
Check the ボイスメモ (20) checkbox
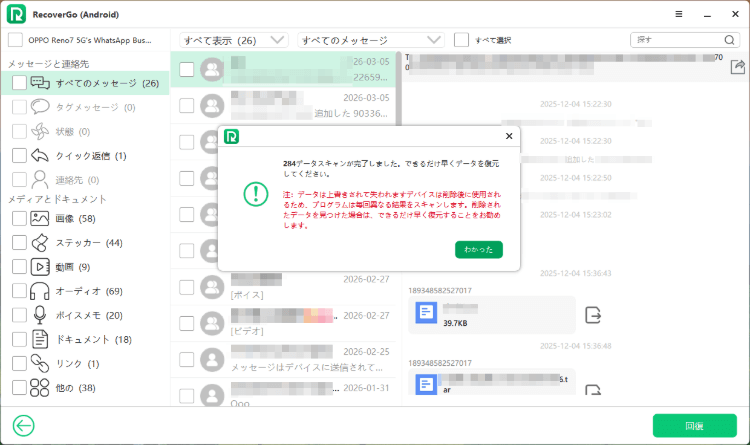pyautogui.click(x=19, y=315)
